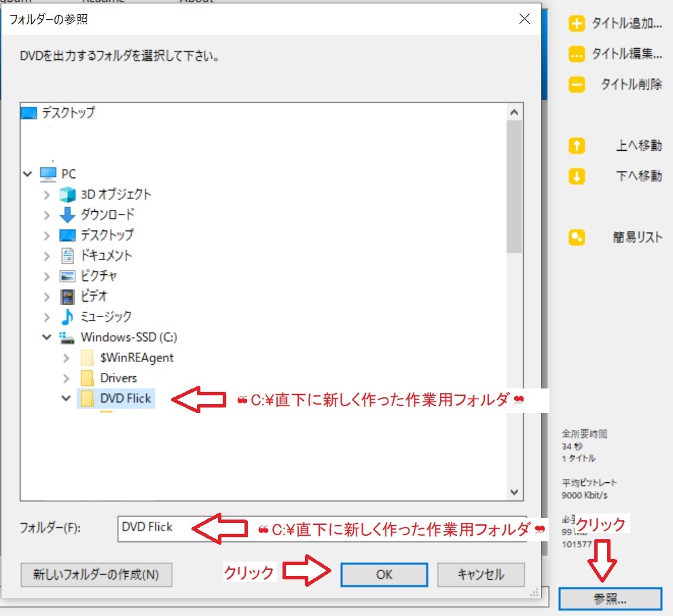This screenshot has width=673, height=616.
Task: Expand the Drivers folder
Action: (66, 378)
